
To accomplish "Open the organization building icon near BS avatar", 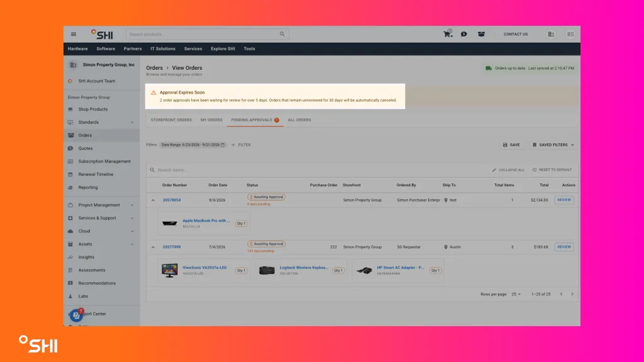I will [x=551, y=35].
